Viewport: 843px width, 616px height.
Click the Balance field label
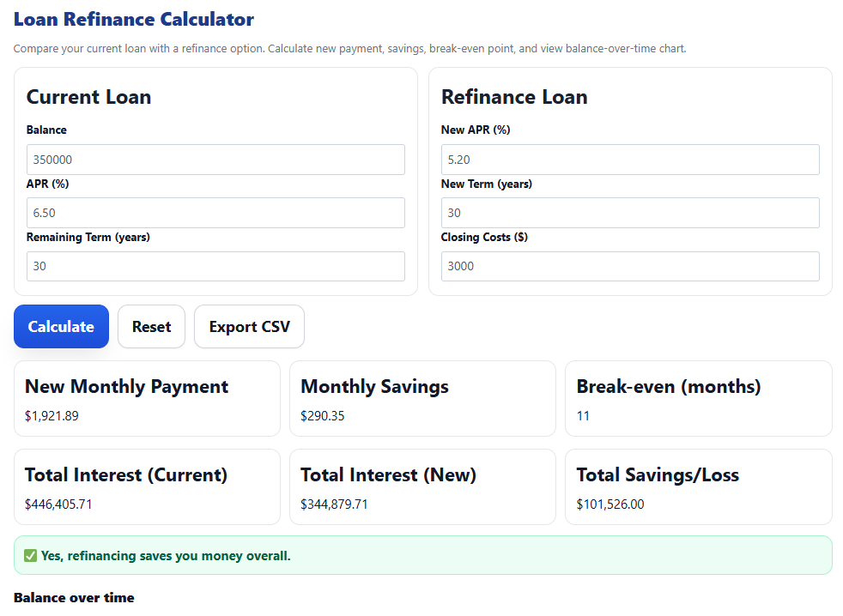click(46, 130)
